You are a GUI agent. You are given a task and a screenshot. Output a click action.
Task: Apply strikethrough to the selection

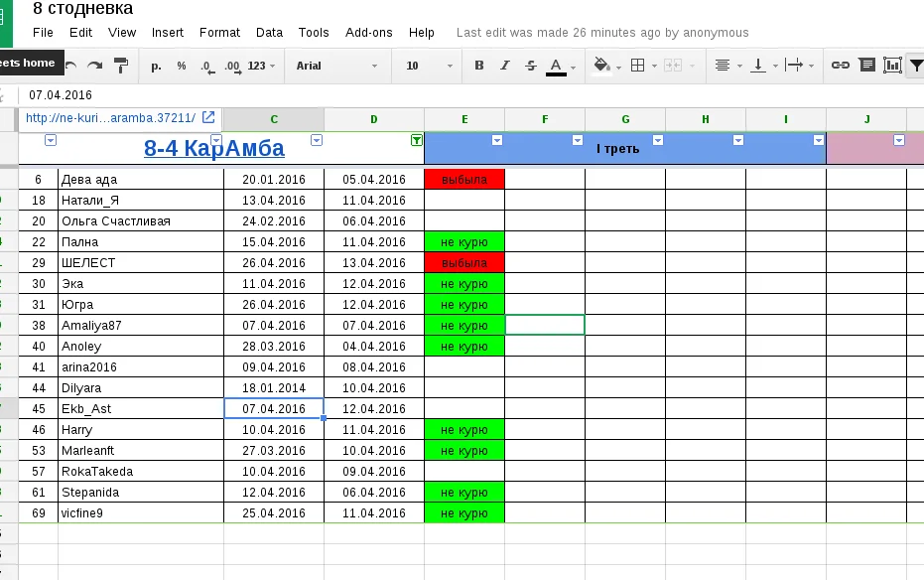[x=529, y=65]
